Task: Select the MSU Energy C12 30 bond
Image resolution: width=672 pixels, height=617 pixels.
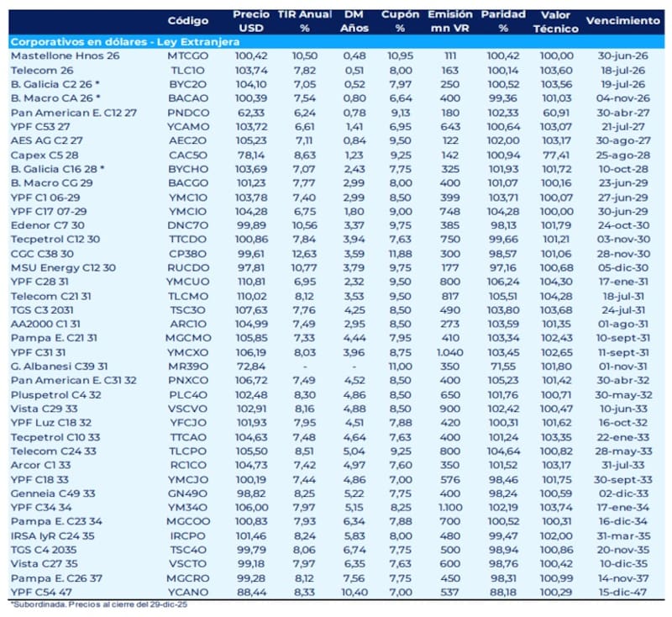Action: [x=63, y=267]
